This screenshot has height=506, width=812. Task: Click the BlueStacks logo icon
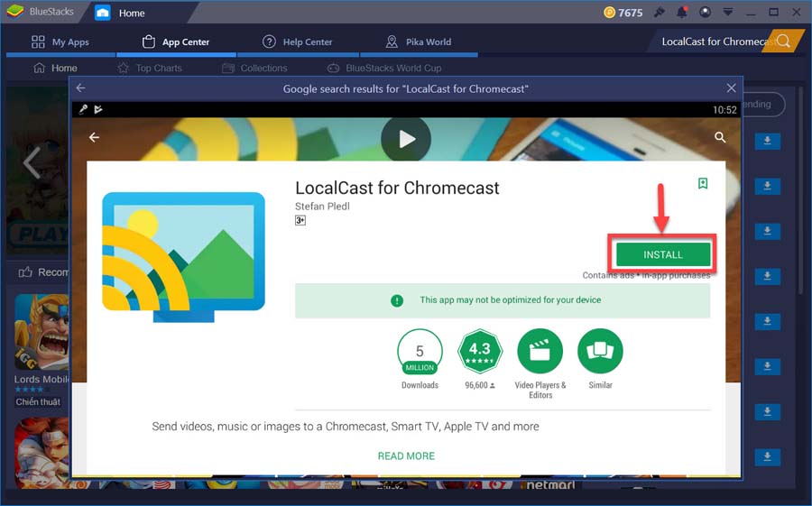click(x=15, y=12)
